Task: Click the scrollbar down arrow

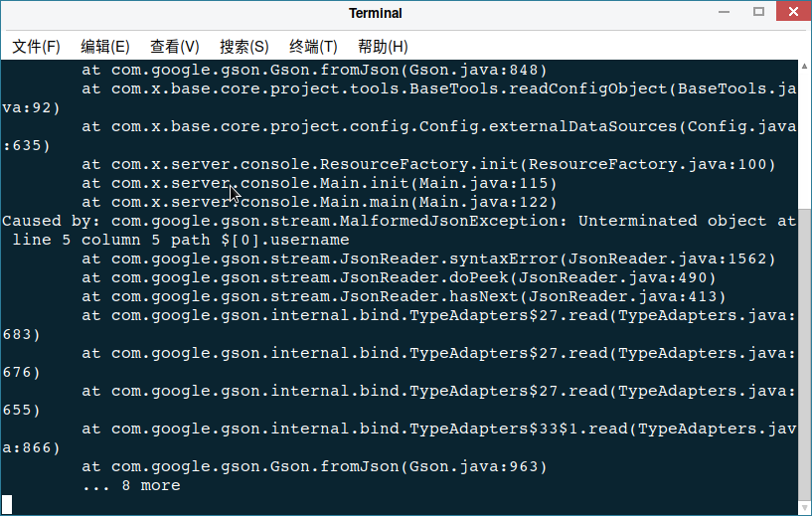Action: [805, 508]
